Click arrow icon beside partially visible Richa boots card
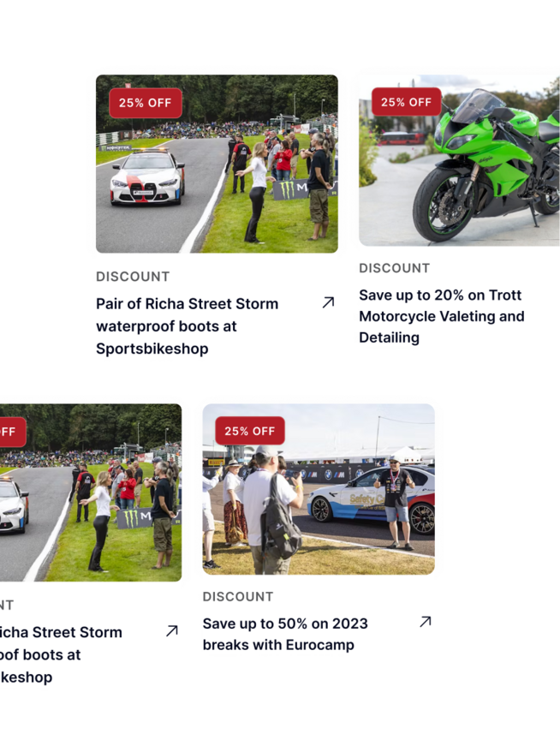This screenshot has height=734, width=560. (172, 631)
